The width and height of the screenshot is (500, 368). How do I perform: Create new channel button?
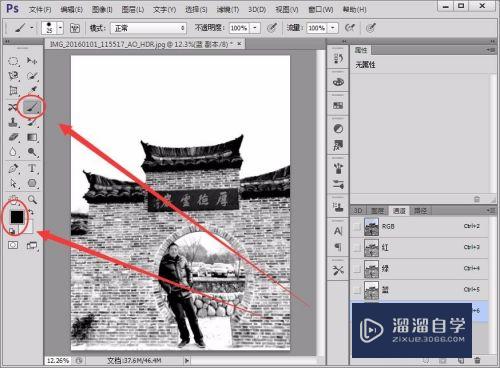(461, 360)
